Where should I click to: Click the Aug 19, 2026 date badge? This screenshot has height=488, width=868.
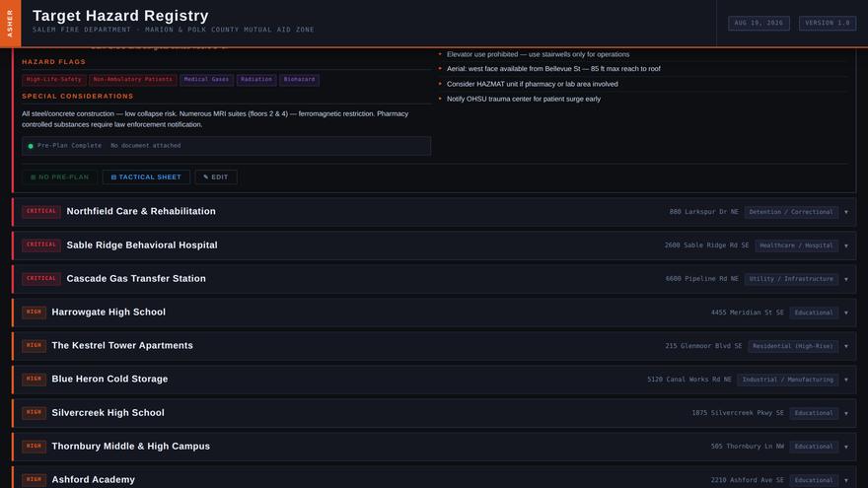(759, 24)
